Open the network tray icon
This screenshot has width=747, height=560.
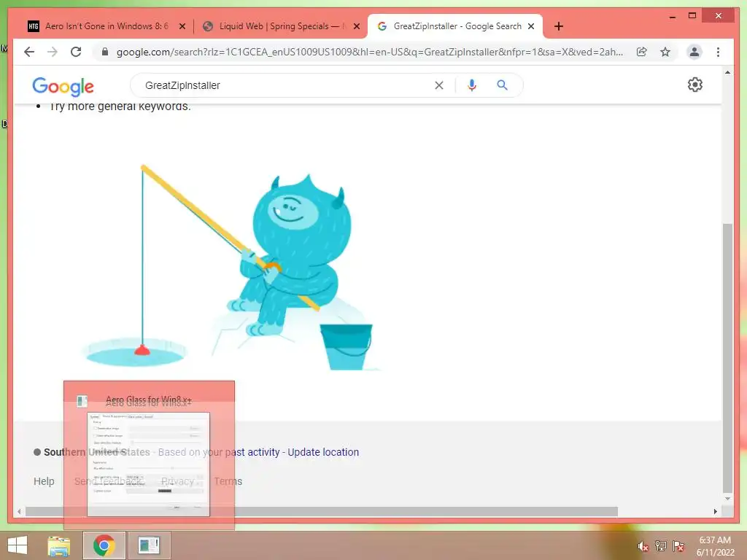tap(660, 545)
